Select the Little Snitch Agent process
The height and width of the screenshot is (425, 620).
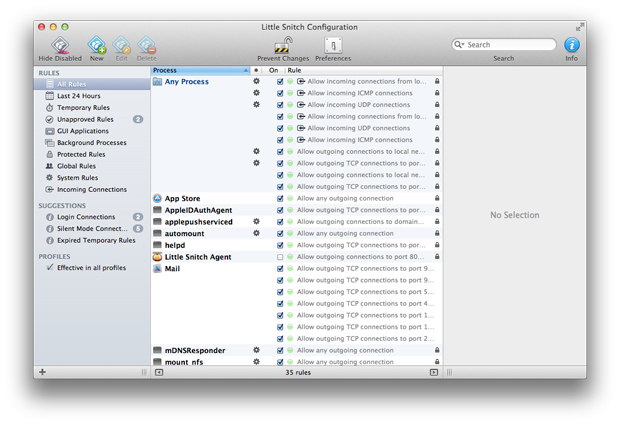(x=197, y=257)
